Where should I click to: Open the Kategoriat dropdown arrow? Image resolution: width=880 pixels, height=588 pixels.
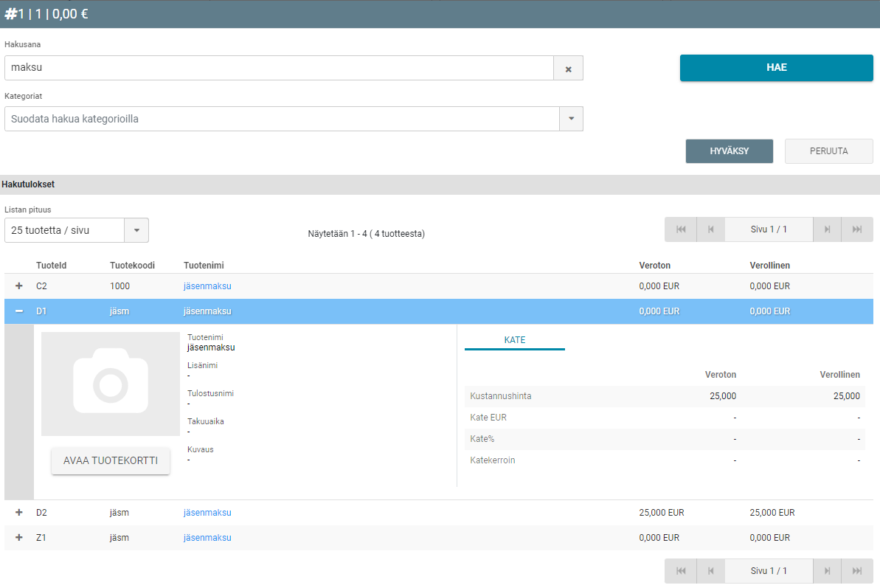coord(572,119)
